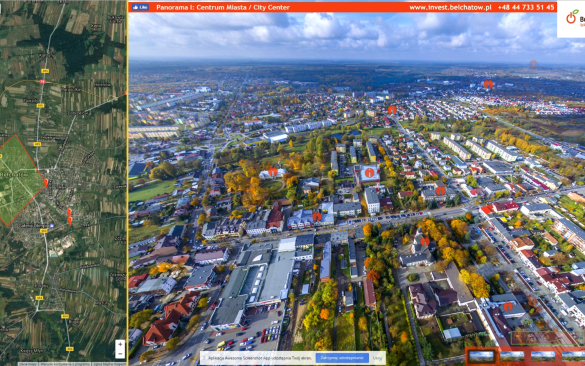Select the fourth, partly cut-off panorama thumbnail
Screen dimensions: 585x366
tap(573, 356)
